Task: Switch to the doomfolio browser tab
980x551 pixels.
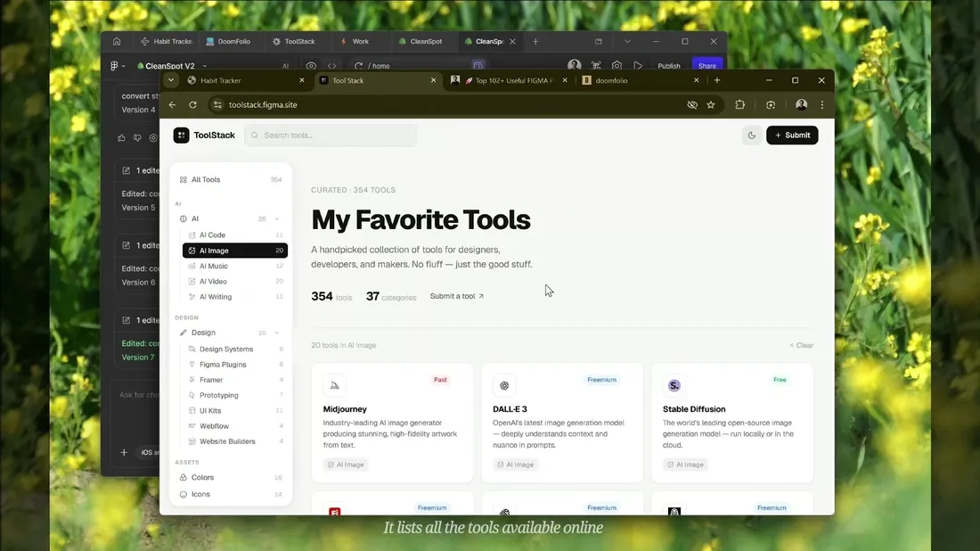Action: point(640,80)
